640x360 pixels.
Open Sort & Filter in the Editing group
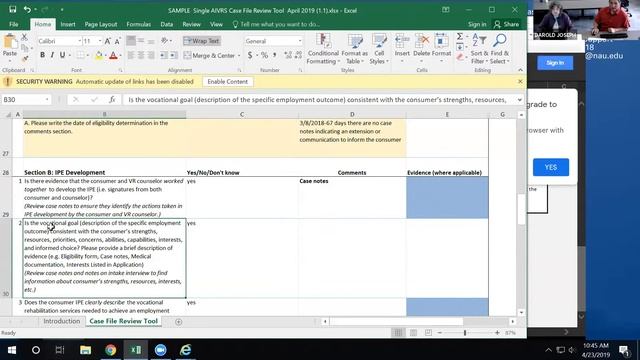click(x=479, y=49)
